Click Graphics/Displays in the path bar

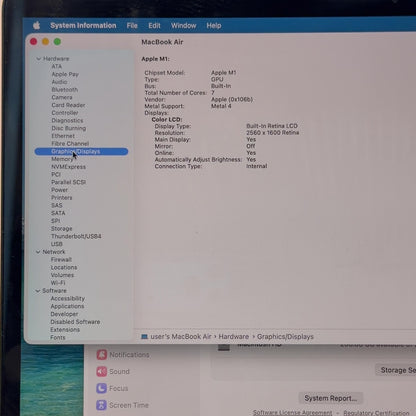(285, 337)
